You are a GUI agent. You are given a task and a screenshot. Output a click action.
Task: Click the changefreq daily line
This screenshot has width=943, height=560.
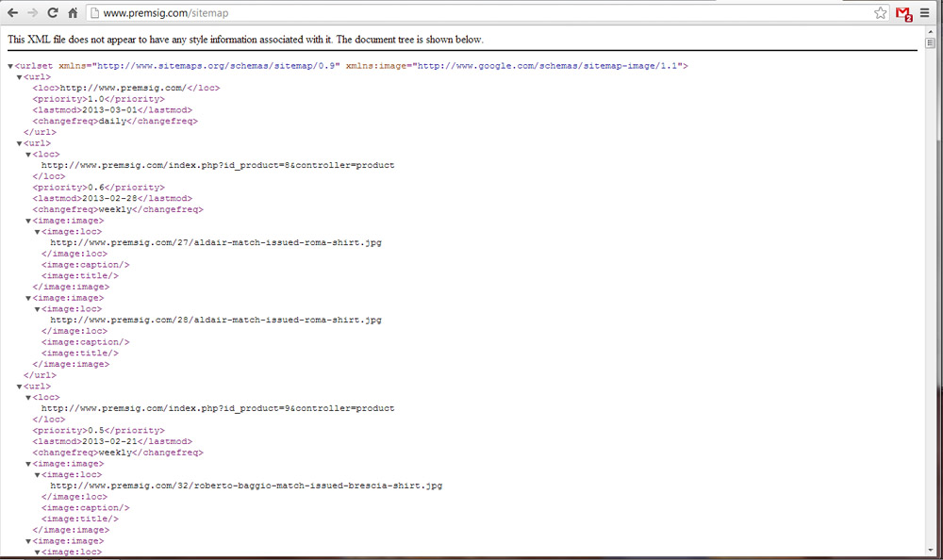click(x=115, y=121)
